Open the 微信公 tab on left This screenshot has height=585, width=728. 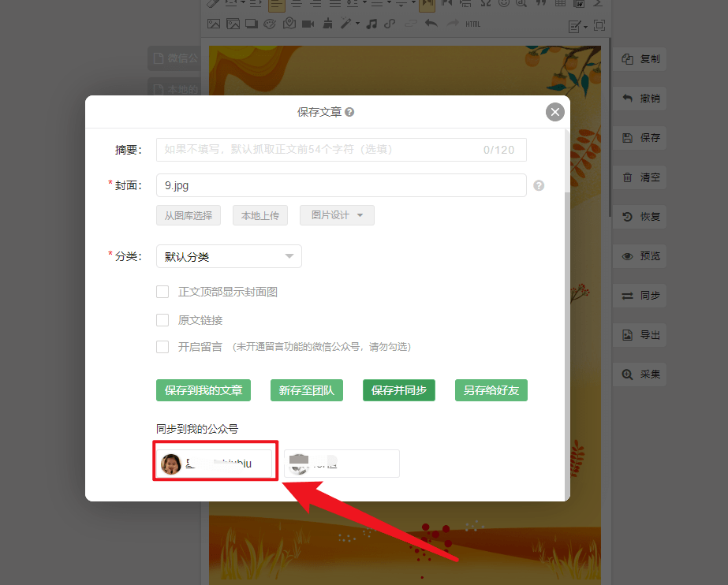pyautogui.click(x=174, y=58)
